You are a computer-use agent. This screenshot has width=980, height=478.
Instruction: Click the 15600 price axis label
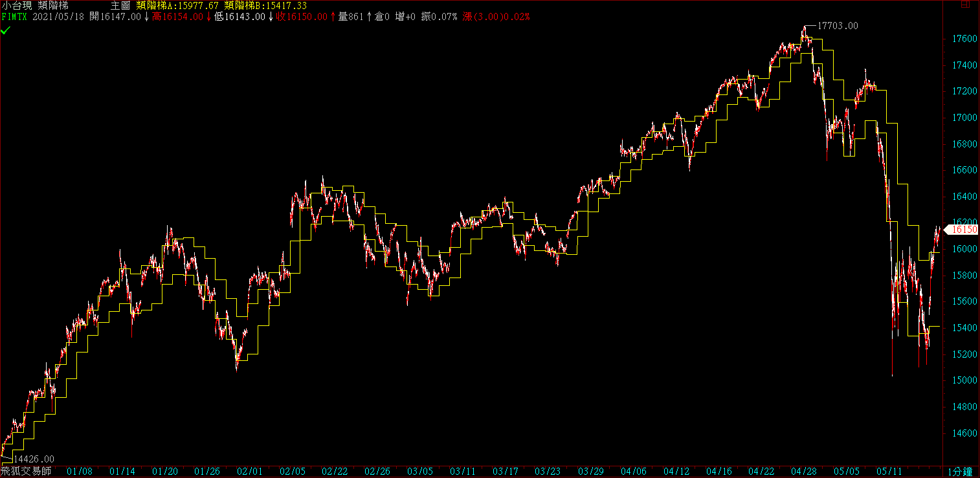point(964,301)
